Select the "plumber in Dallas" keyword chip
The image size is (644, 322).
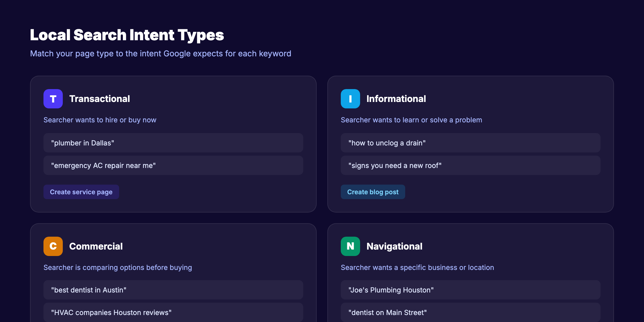pos(173,143)
